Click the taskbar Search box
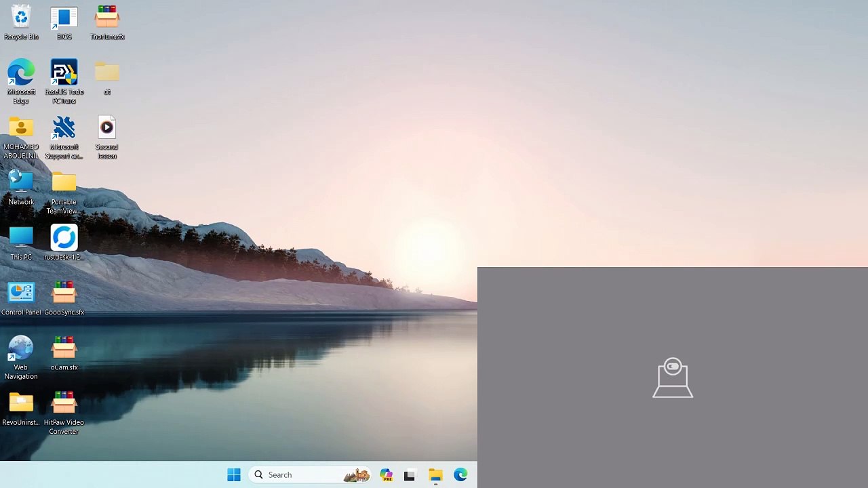This screenshot has width=868, height=488. (x=311, y=475)
